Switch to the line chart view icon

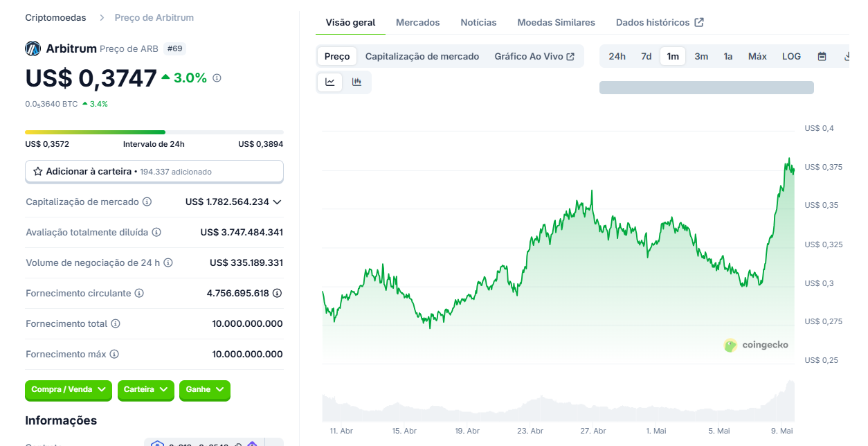(x=330, y=82)
